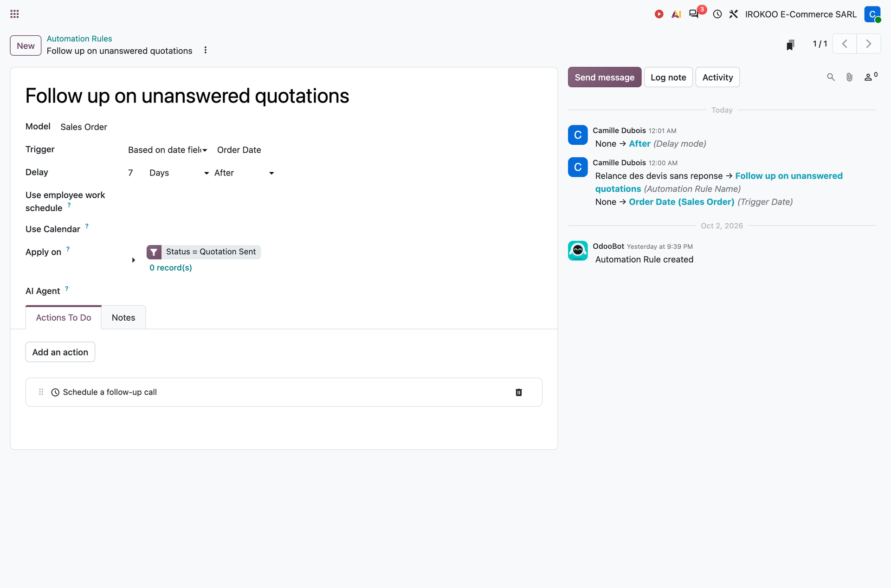Show help tooltip for Apply on
The width and height of the screenshot is (891, 588).
68,249
